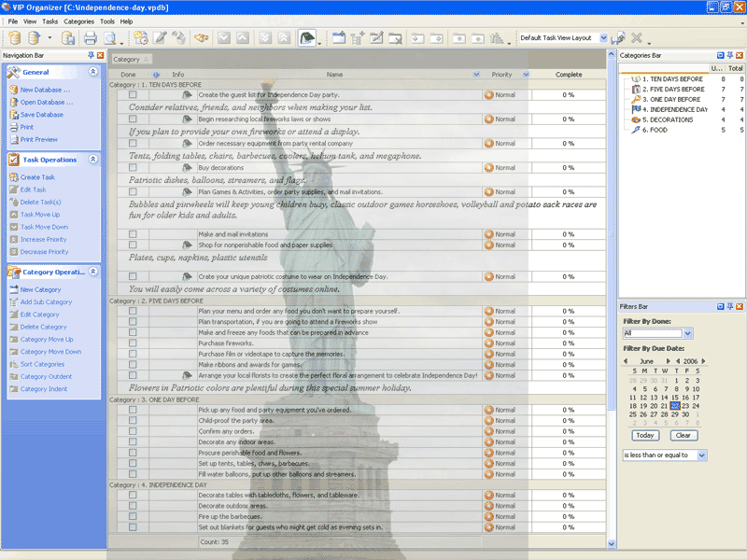Tick Done checkbox for 'Fire up the barbecues.'
The height and width of the screenshot is (560, 747).
[x=133, y=516]
